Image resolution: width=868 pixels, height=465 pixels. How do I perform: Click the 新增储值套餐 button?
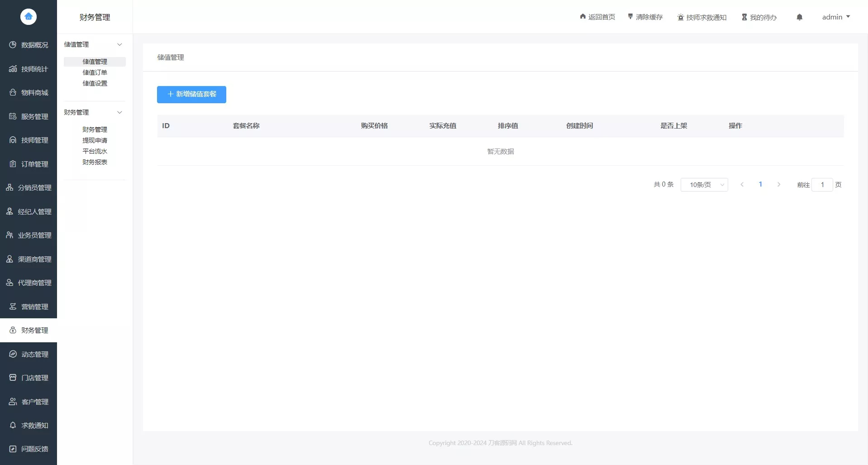tap(191, 94)
